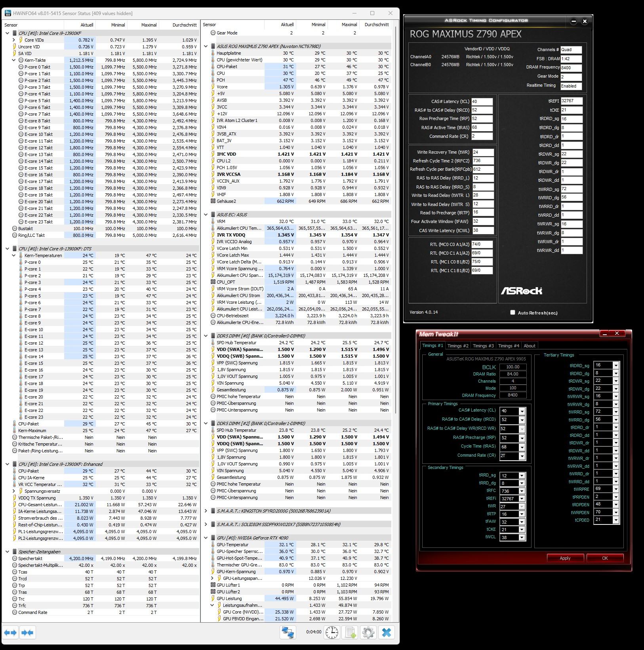
Task: Click the shrink-layout inward arrows button in HWiNFO
Action: (27, 633)
